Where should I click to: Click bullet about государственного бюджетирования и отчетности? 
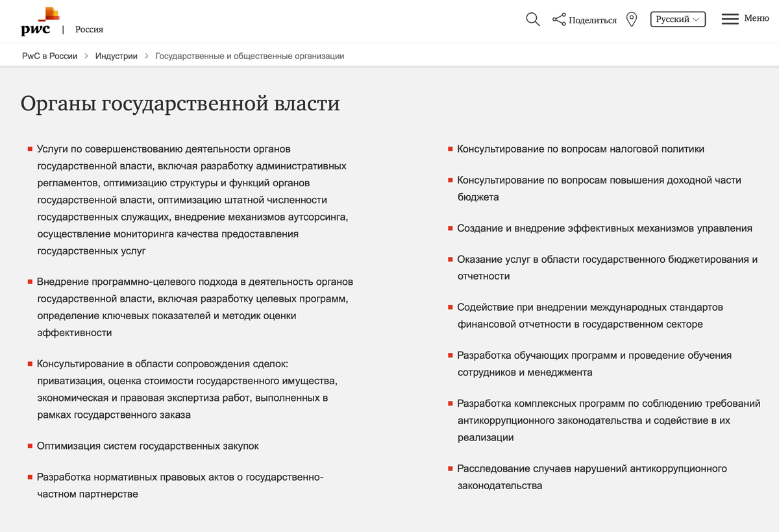click(607, 268)
